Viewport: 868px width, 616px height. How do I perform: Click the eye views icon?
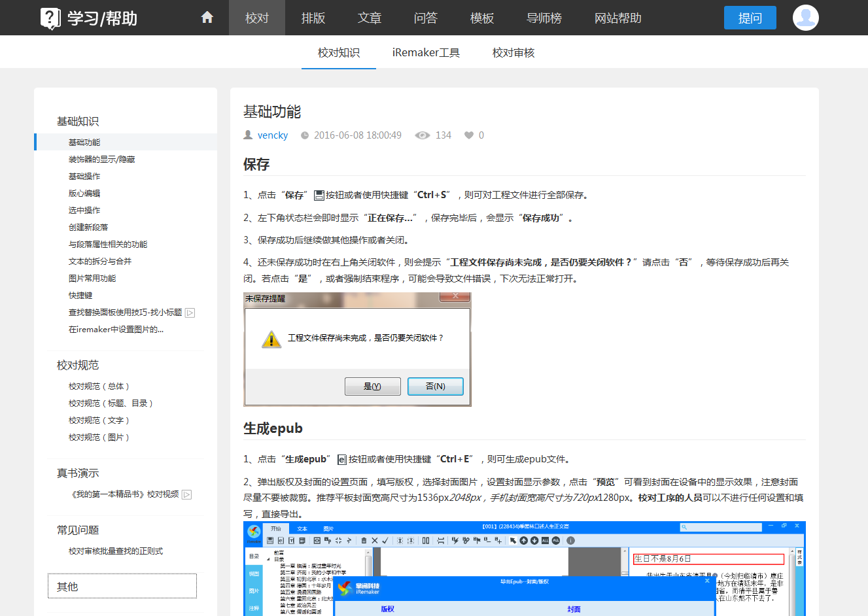423,135
